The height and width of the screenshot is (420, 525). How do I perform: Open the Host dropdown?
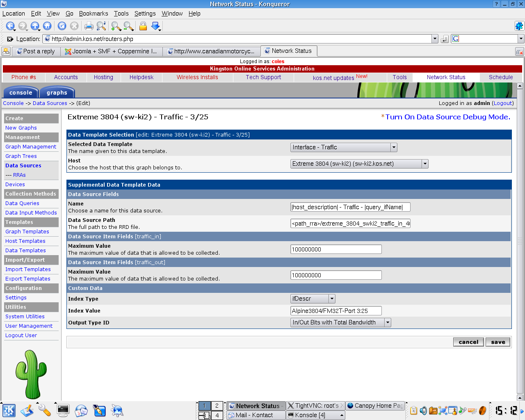point(359,164)
